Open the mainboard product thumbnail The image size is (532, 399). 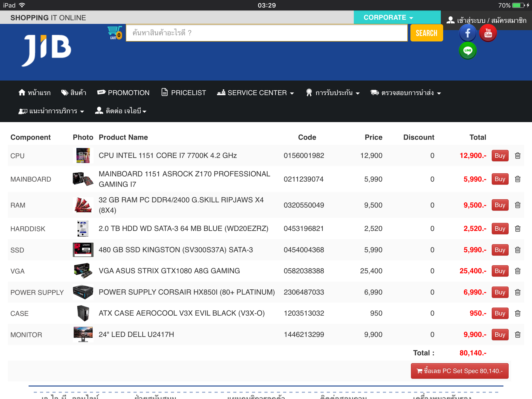(83, 179)
